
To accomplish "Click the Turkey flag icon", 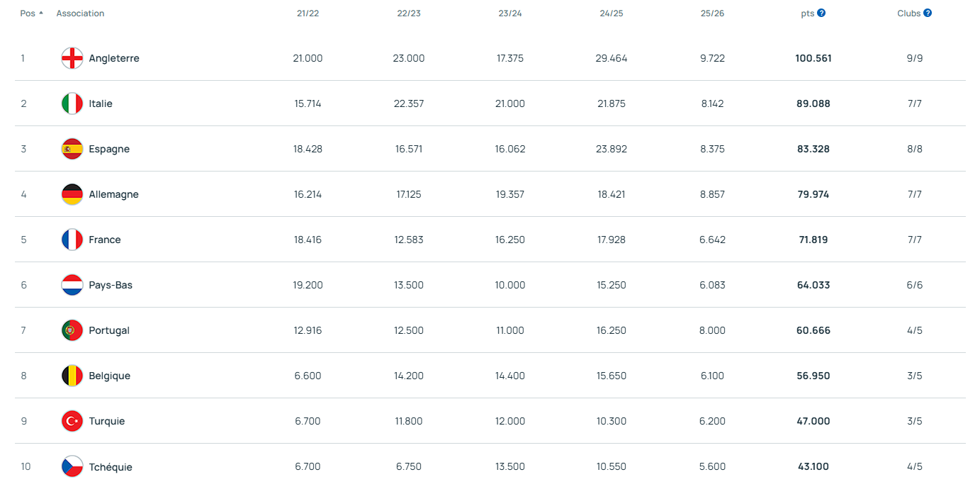I will tap(72, 421).
